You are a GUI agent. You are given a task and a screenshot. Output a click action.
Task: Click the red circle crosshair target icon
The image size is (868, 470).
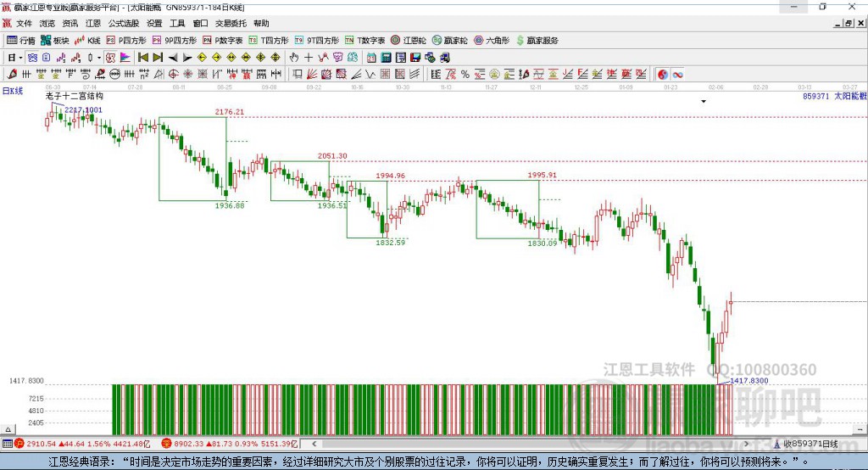pos(173,75)
